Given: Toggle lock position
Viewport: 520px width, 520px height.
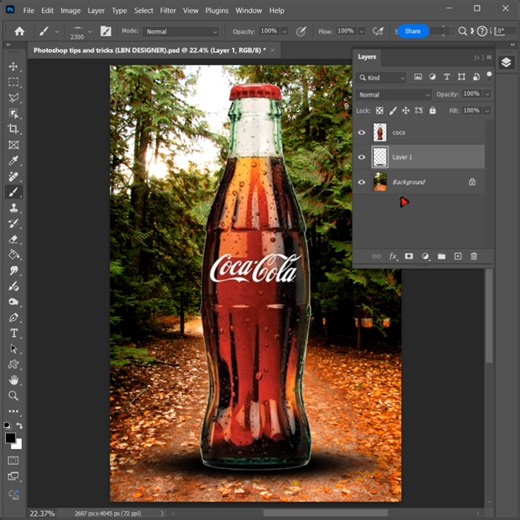Looking at the screenshot, I should [x=406, y=111].
